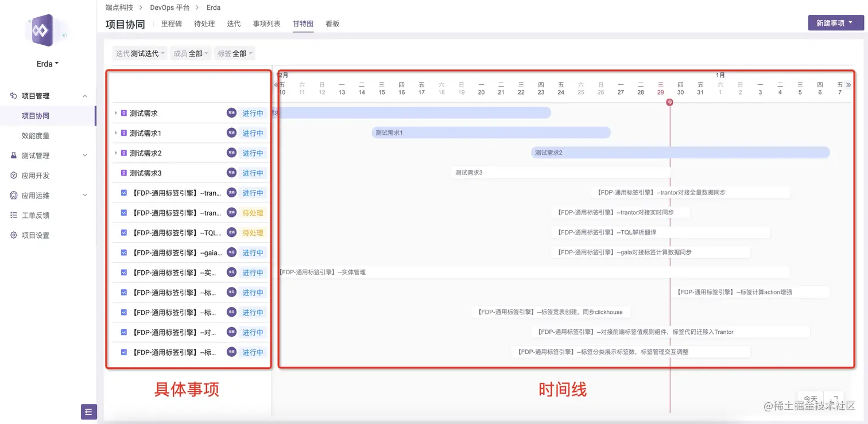Click the 测试需求2 Gantt bar
The height and width of the screenshot is (424, 868).
tap(680, 153)
